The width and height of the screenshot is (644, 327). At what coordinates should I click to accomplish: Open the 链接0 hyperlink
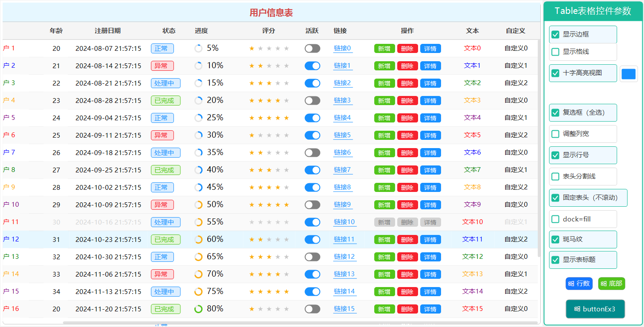coord(342,48)
